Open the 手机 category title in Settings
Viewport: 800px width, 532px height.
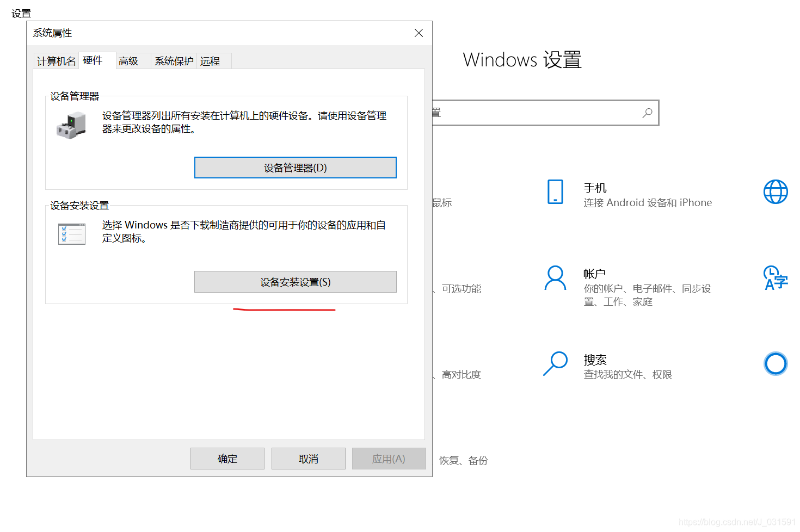pos(595,188)
